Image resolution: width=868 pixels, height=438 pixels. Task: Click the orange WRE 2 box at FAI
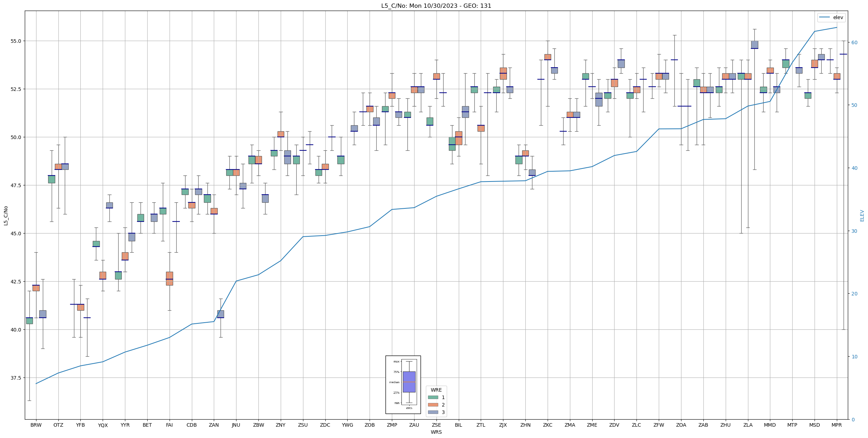(x=170, y=278)
